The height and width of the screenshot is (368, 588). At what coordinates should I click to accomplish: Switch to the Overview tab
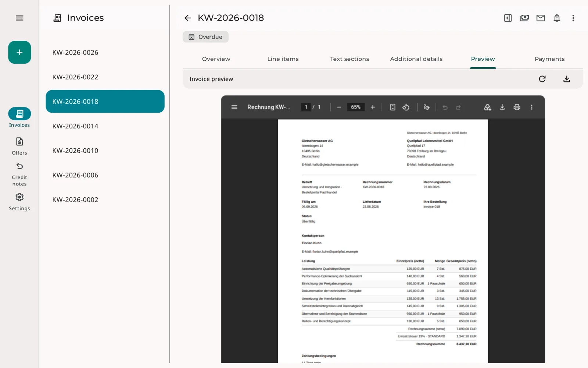[216, 59]
